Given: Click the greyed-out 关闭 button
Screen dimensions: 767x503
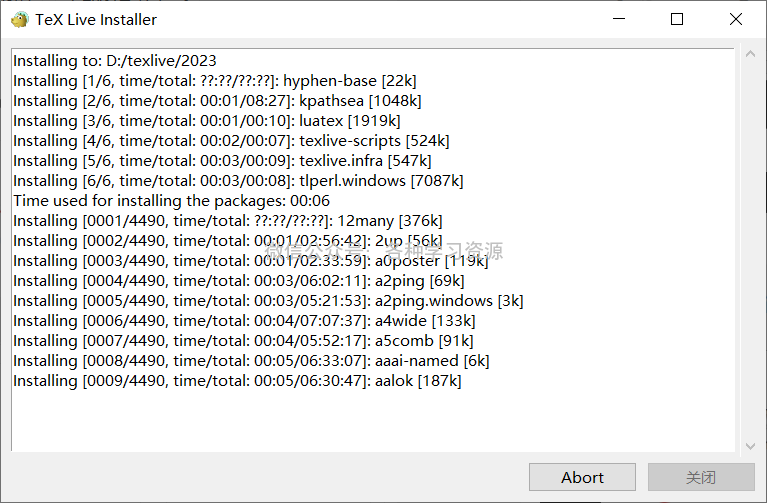Looking at the screenshot, I should pyautogui.click(x=701, y=477).
